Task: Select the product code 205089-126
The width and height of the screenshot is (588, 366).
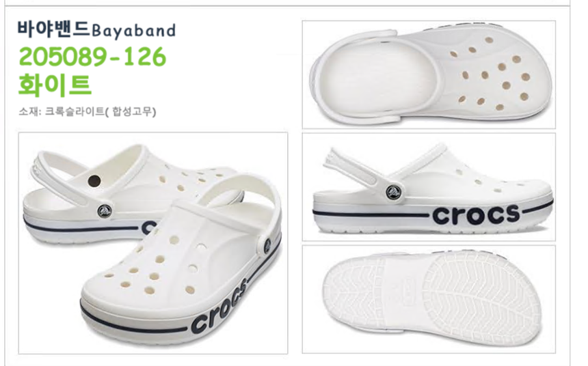Action: (92, 57)
